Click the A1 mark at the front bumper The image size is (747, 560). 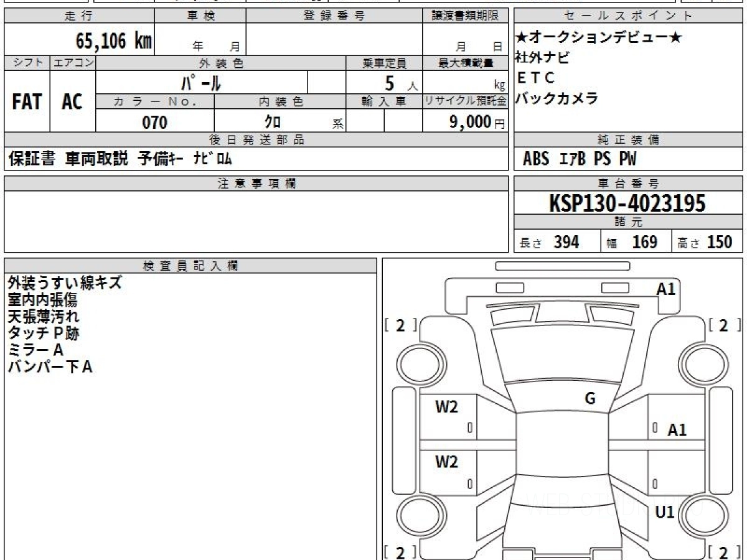pos(666,288)
